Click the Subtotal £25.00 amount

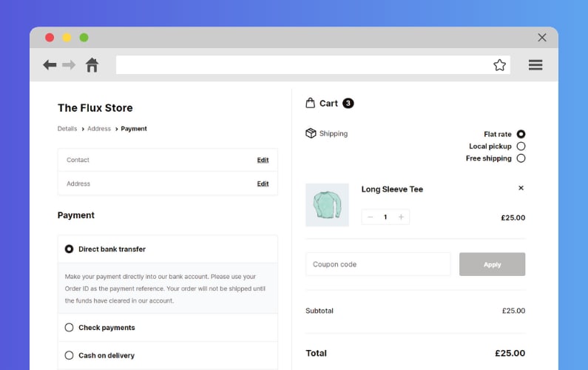click(513, 311)
